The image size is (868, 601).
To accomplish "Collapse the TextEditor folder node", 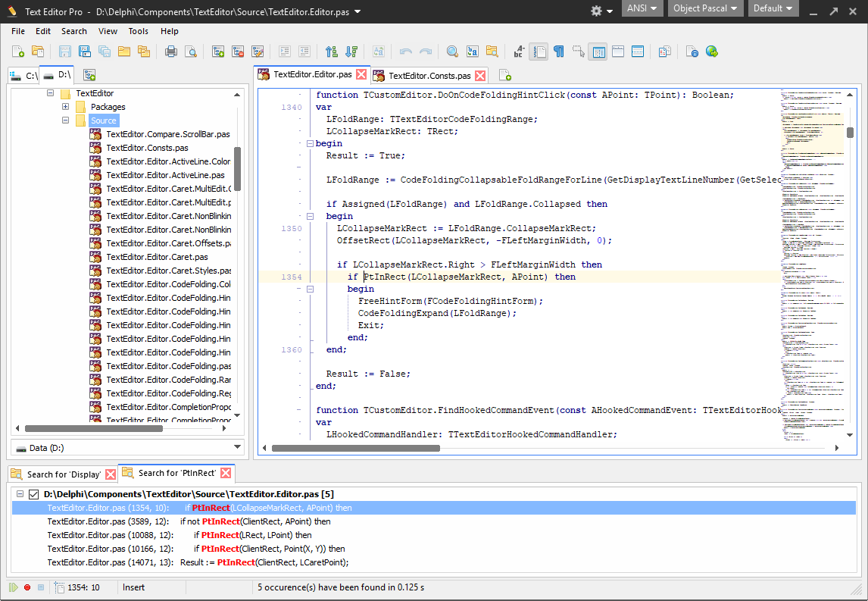I will [51, 93].
